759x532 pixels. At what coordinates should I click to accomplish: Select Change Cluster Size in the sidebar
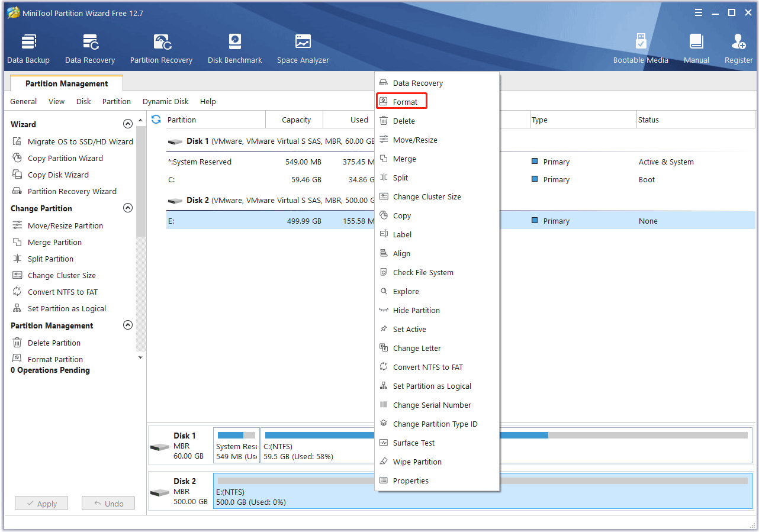(x=54, y=275)
